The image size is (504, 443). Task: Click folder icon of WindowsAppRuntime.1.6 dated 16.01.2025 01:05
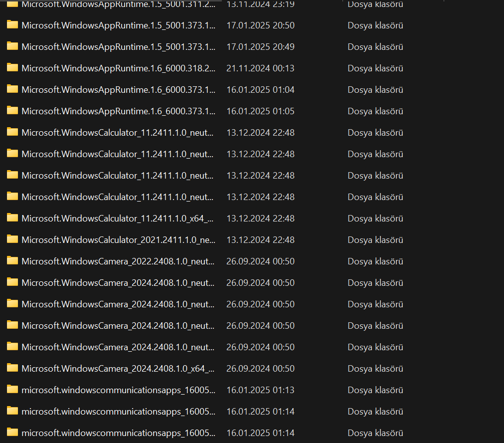point(12,111)
